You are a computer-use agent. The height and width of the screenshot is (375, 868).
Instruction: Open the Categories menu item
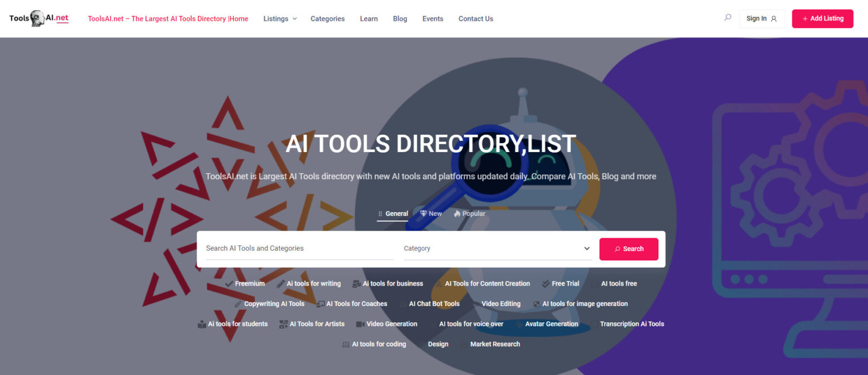tap(327, 19)
